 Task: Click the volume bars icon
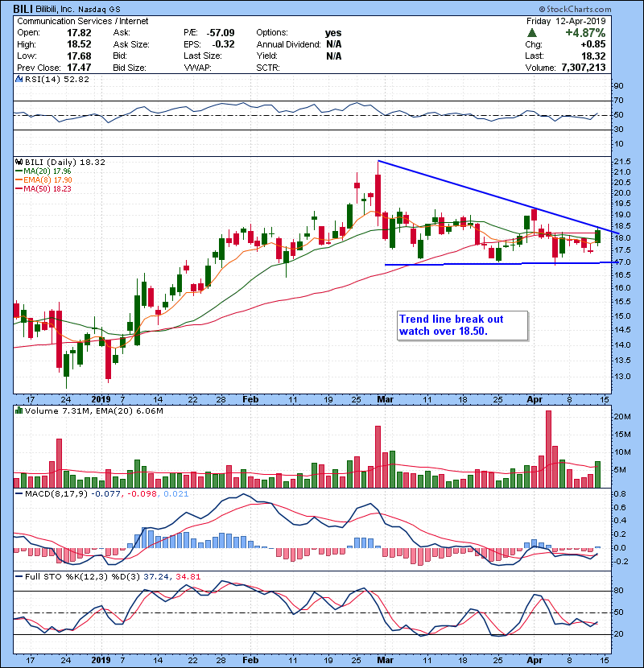click(19, 410)
